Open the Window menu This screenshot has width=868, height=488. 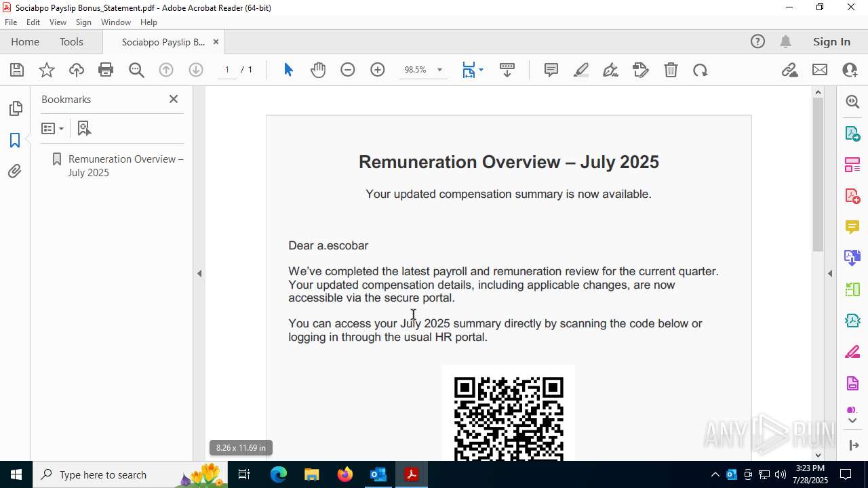(x=116, y=22)
